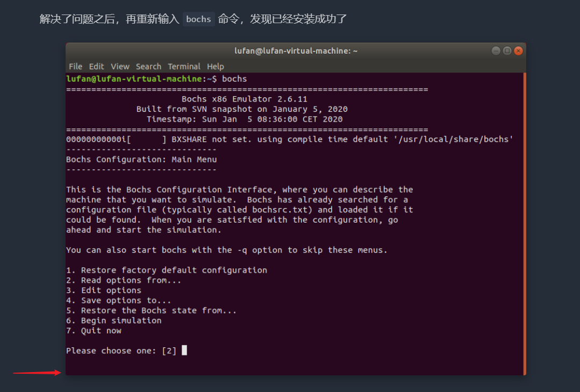Open the Search menu

148,67
